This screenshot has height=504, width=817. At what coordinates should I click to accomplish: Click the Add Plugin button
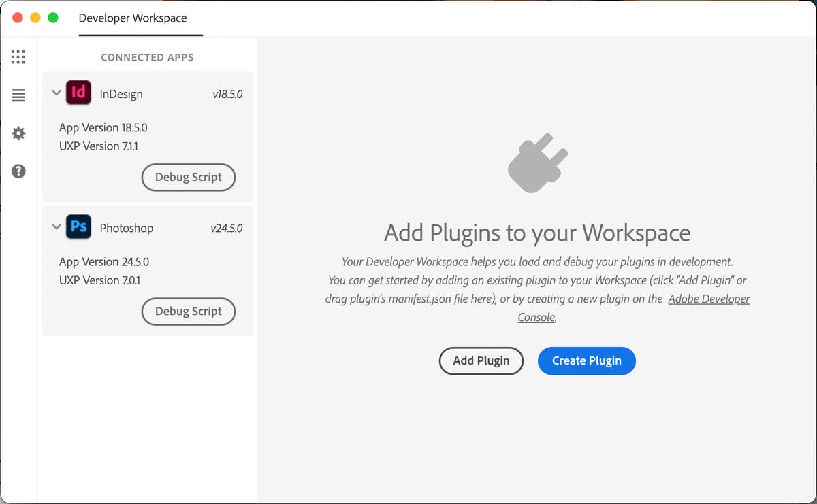tap(481, 360)
